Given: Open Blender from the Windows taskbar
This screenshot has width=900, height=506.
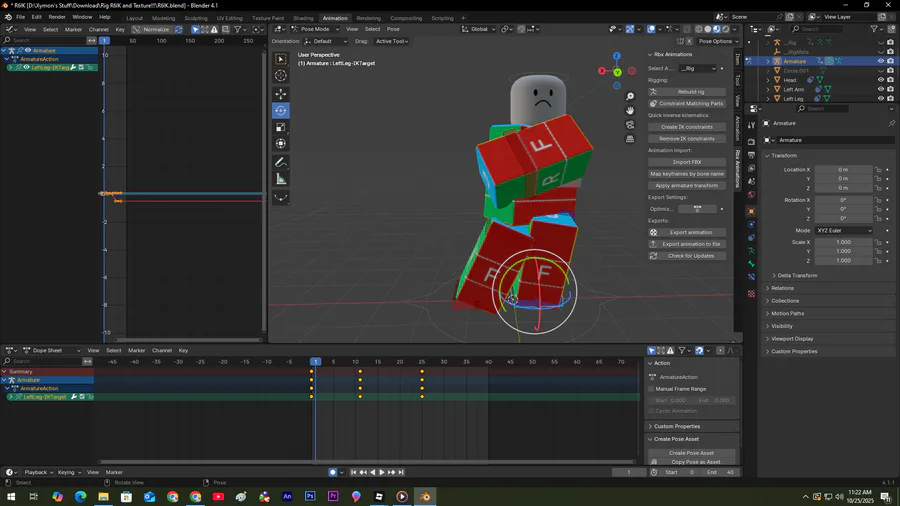Looking at the screenshot, I should coord(425,496).
